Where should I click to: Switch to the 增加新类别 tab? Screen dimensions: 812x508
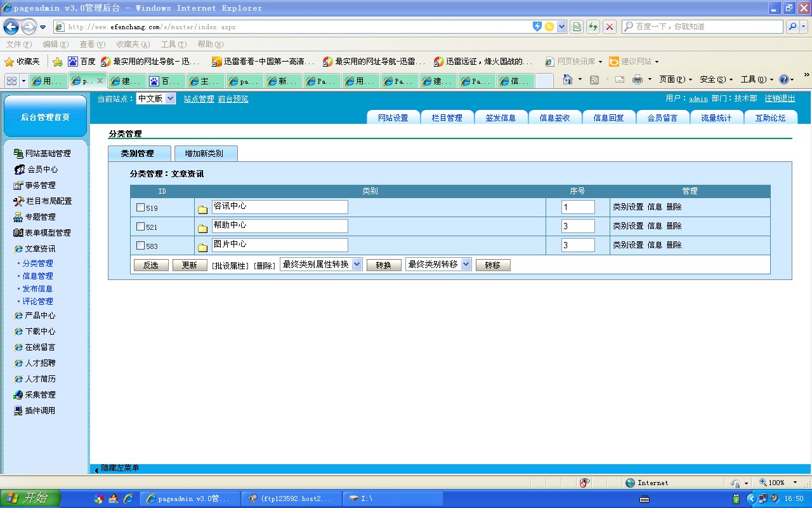pos(204,154)
